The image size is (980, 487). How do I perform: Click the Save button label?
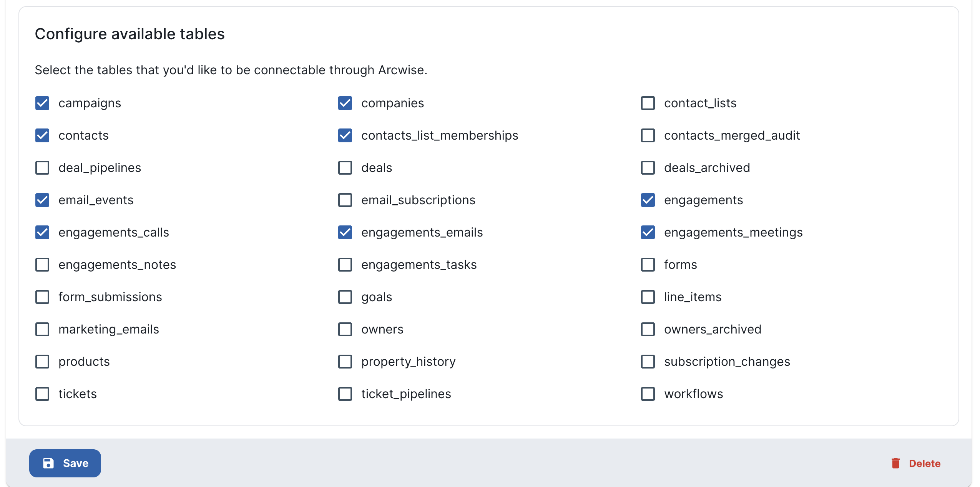[76, 463]
